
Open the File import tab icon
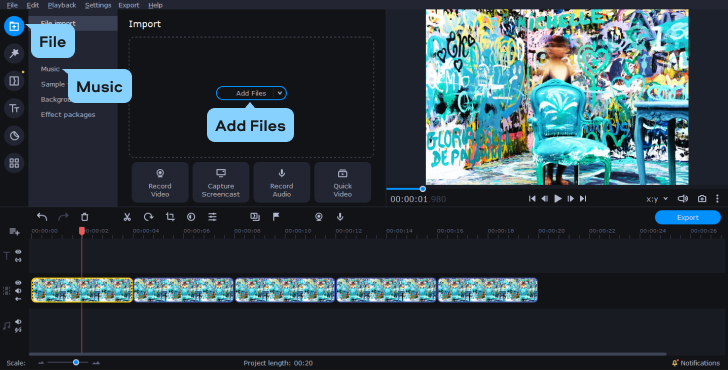pos(14,26)
